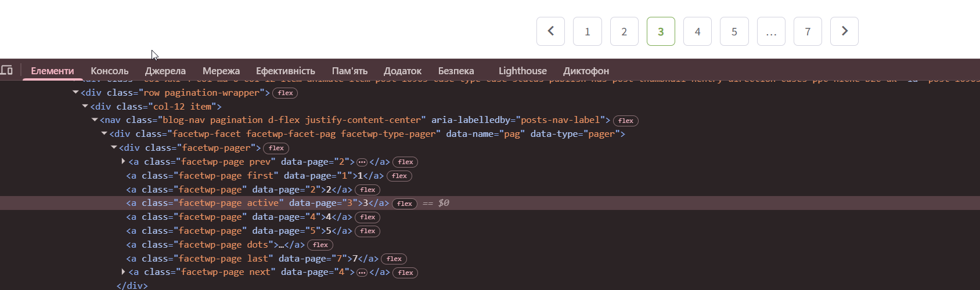Open page 4 in pagination
Image resolution: width=980 pixels, height=290 pixels.
(x=697, y=31)
